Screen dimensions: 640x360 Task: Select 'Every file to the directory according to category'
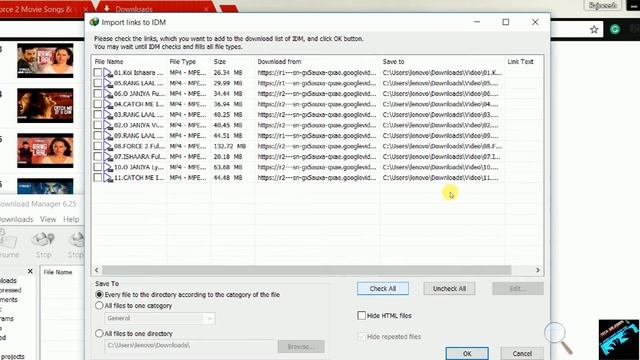pos(99,294)
